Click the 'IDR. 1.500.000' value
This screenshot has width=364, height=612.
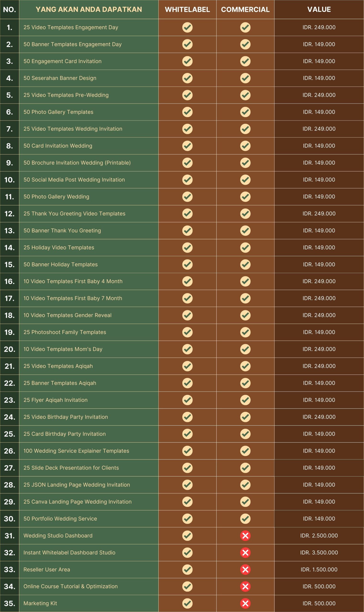pyautogui.click(x=319, y=569)
